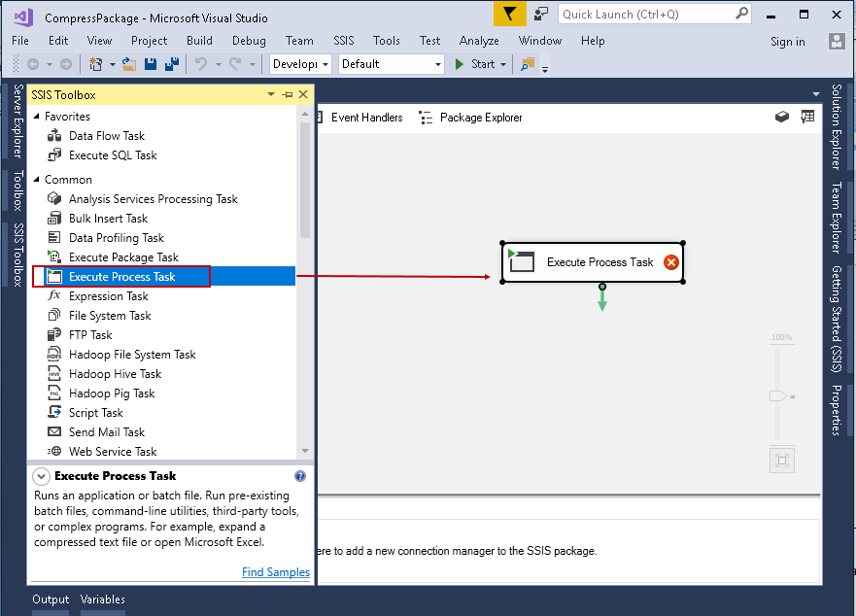856x616 pixels.
Task: Open the toolbar overflow options arrow
Action: pyautogui.click(x=545, y=69)
